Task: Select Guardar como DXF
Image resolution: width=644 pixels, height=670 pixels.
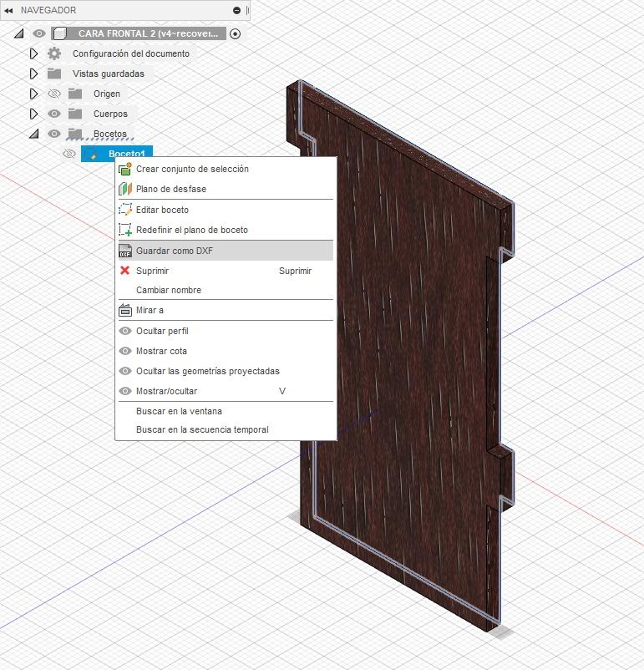Action: coord(226,251)
